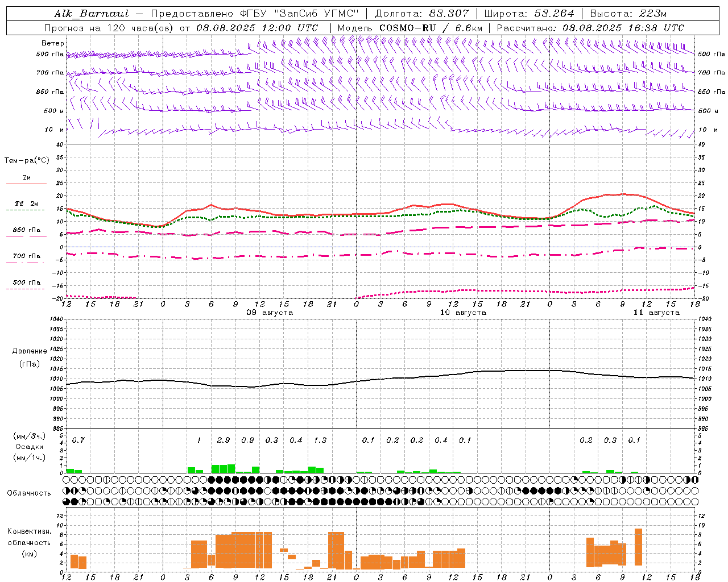Click the 2.9 precipitation total
Image resolution: width=728 pixels, height=582 pixels.
coord(224,440)
